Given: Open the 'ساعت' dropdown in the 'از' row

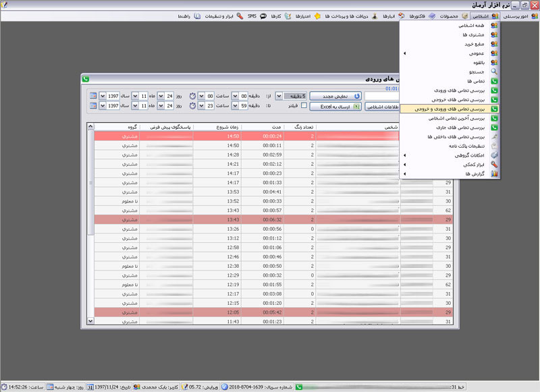Looking at the screenshot, I should pyautogui.click(x=201, y=96).
